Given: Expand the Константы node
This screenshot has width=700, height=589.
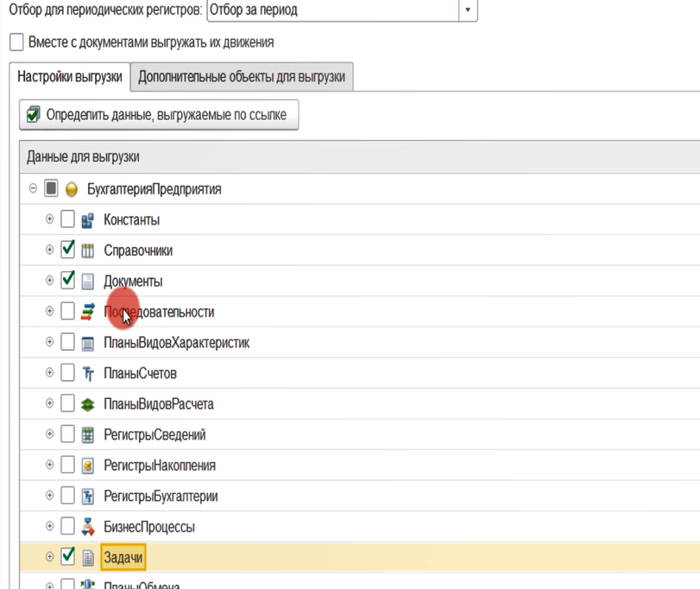Looking at the screenshot, I should 49,218.
